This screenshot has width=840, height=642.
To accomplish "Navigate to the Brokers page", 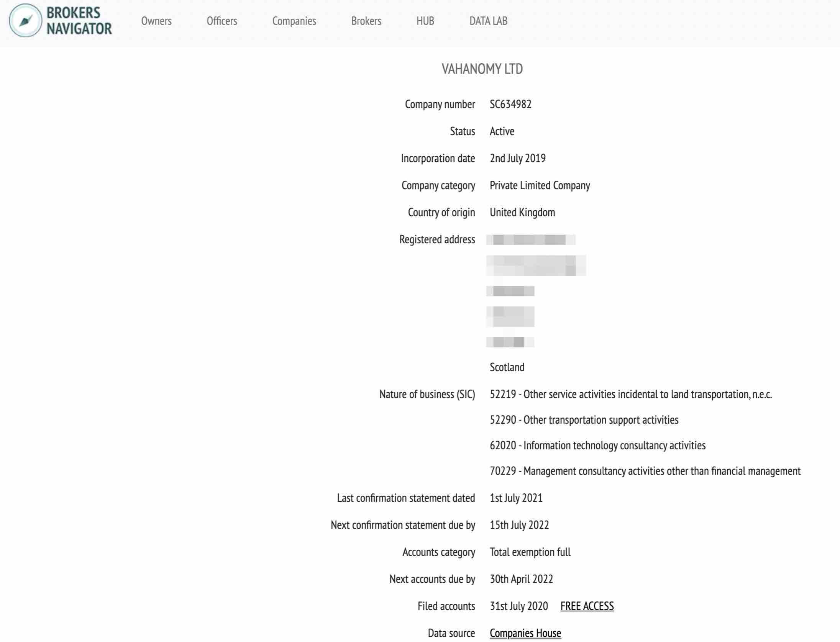I will click(366, 21).
